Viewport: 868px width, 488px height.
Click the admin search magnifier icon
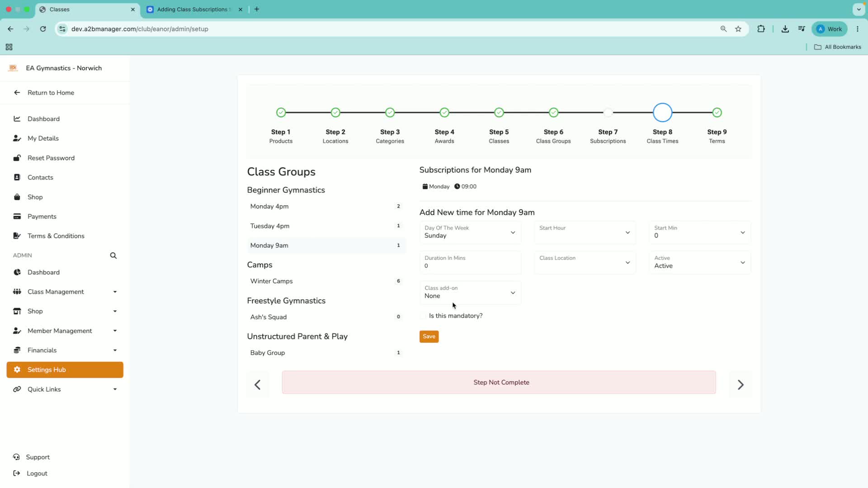point(113,255)
